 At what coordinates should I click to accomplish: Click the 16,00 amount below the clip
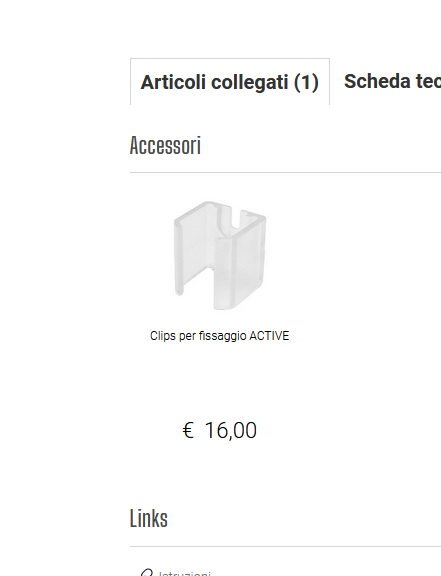pyautogui.click(x=230, y=431)
